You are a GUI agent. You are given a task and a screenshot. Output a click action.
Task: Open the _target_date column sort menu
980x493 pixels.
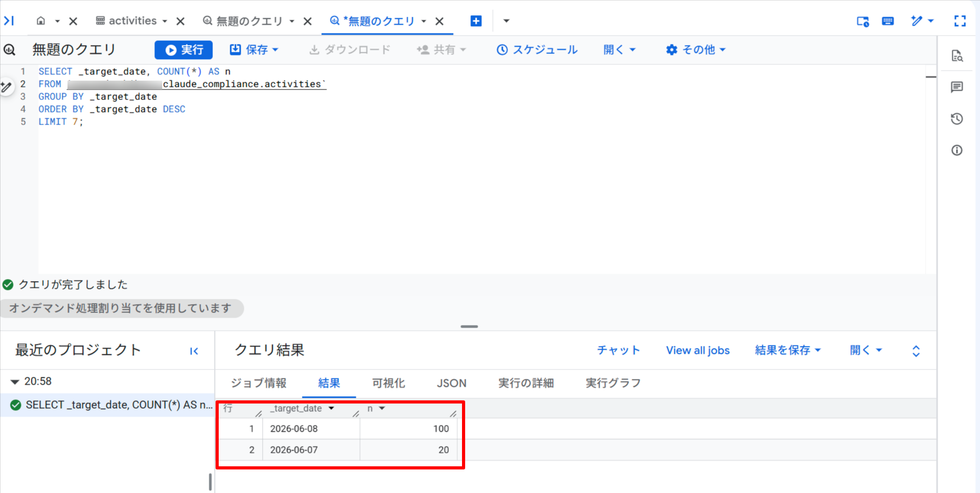tap(331, 408)
